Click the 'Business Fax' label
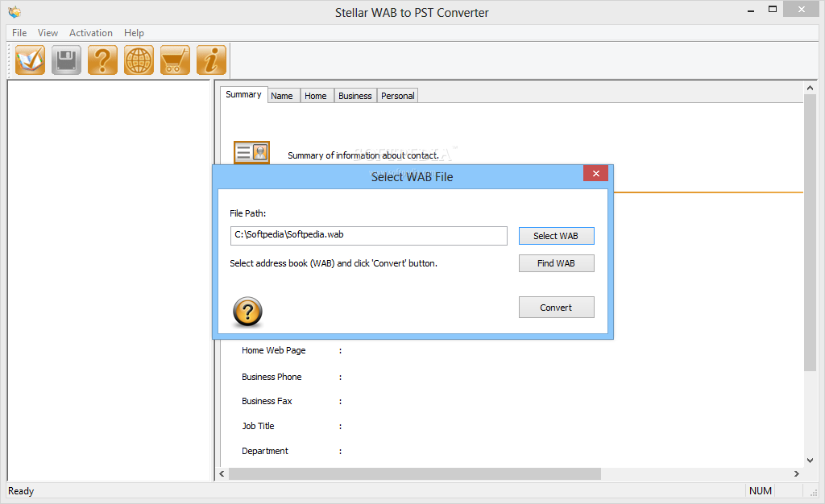 coord(267,401)
